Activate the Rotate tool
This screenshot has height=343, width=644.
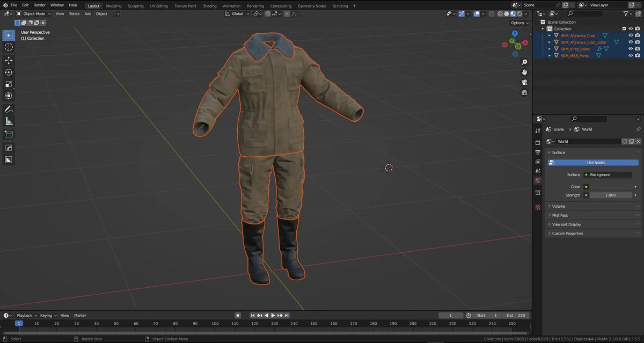tap(9, 72)
